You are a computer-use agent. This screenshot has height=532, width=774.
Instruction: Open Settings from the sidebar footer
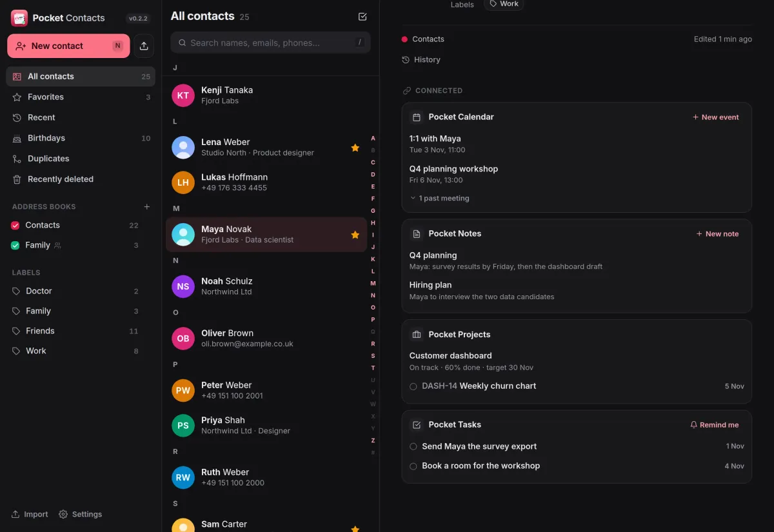click(81, 515)
